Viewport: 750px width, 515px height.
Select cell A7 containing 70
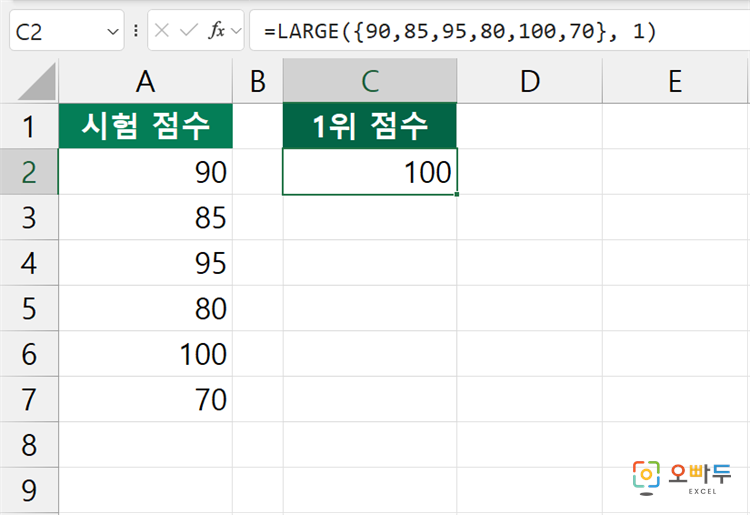(145, 399)
